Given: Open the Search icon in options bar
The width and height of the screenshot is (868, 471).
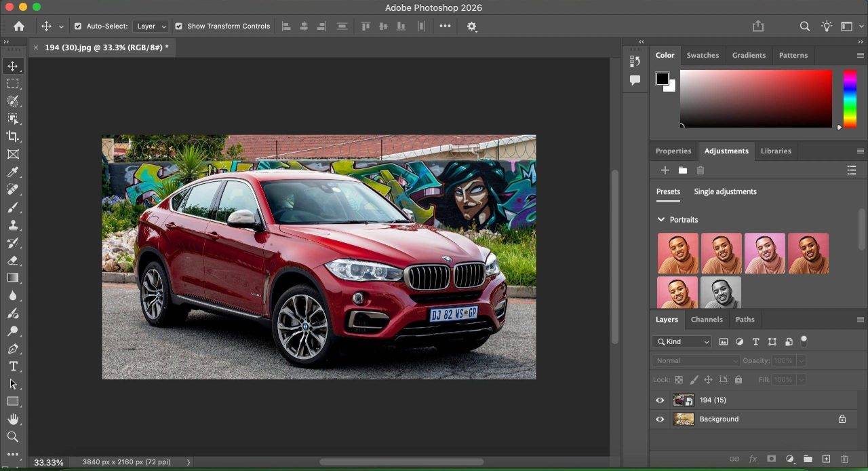Looking at the screenshot, I should click(x=804, y=26).
